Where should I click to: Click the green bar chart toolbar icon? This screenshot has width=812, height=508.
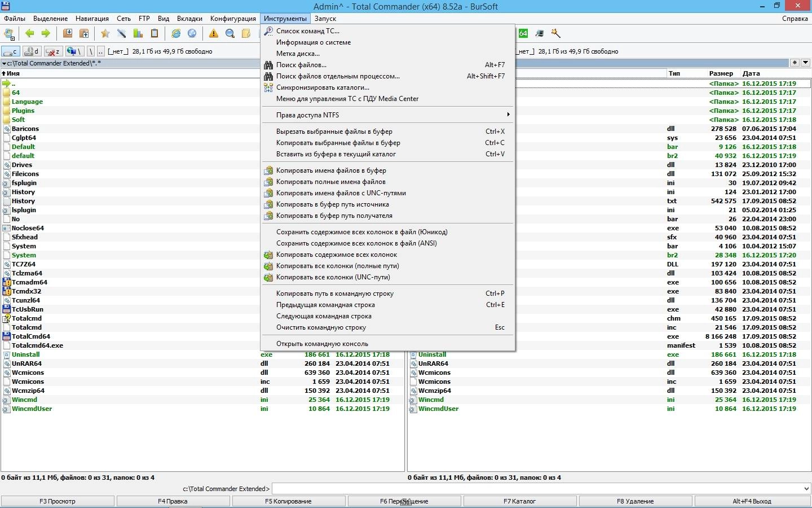(x=138, y=33)
